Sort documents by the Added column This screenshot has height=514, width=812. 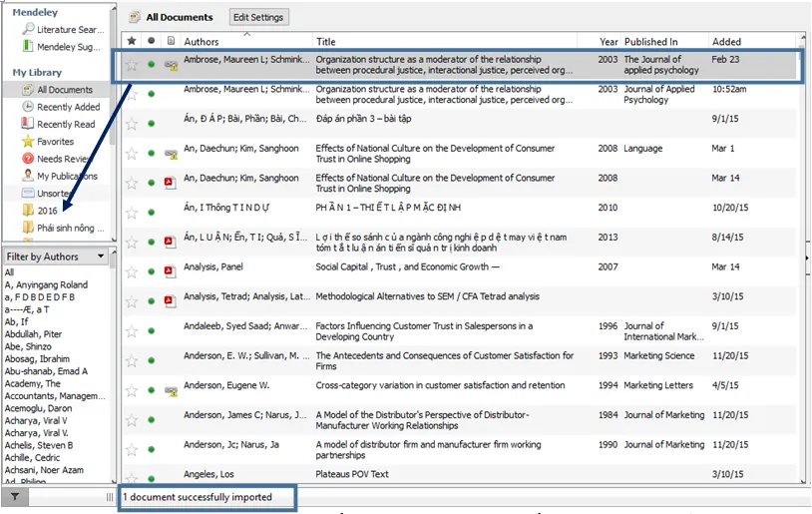tap(726, 42)
